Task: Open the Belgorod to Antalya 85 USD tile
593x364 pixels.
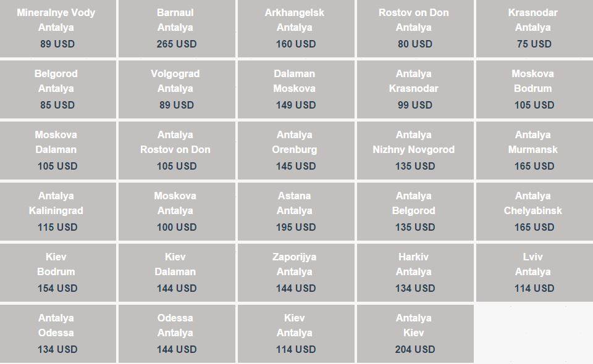Action: pos(58,89)
